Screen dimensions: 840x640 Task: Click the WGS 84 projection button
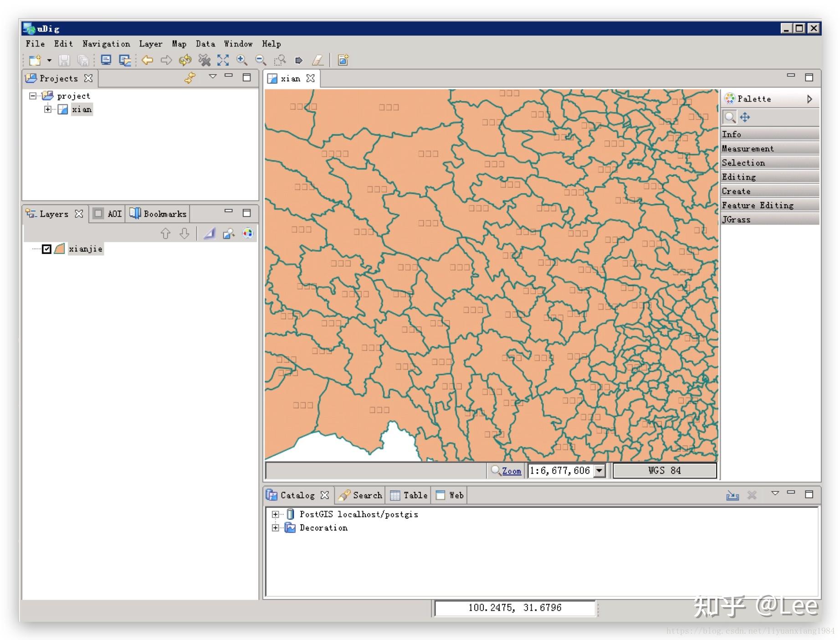(664, 470)
